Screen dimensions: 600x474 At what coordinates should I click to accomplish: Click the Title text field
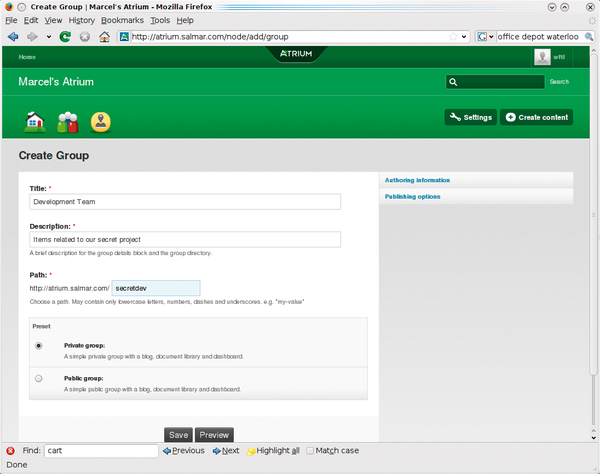pyautogui.click(x=185, y=202)
